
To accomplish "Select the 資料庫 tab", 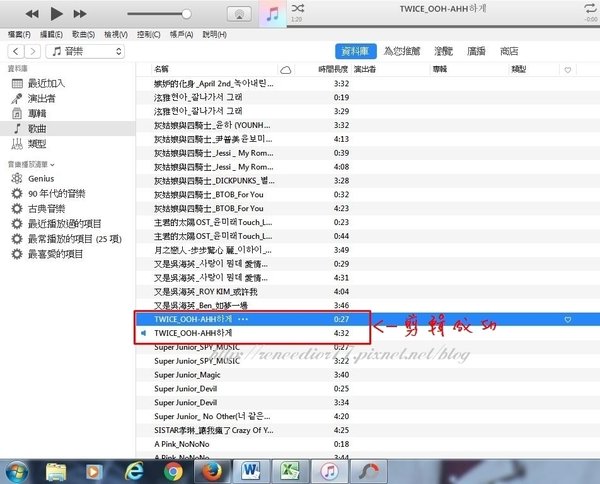I will [x=355, y=51].
